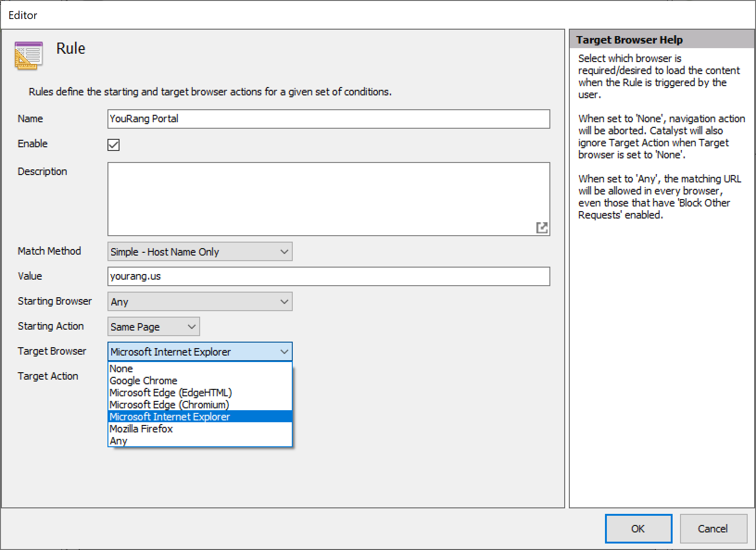Image resolution: width=756 pixels, height=550 pixels.
Task: Select Microsoft Internet Explorer list item
Action: click(170, 417)
